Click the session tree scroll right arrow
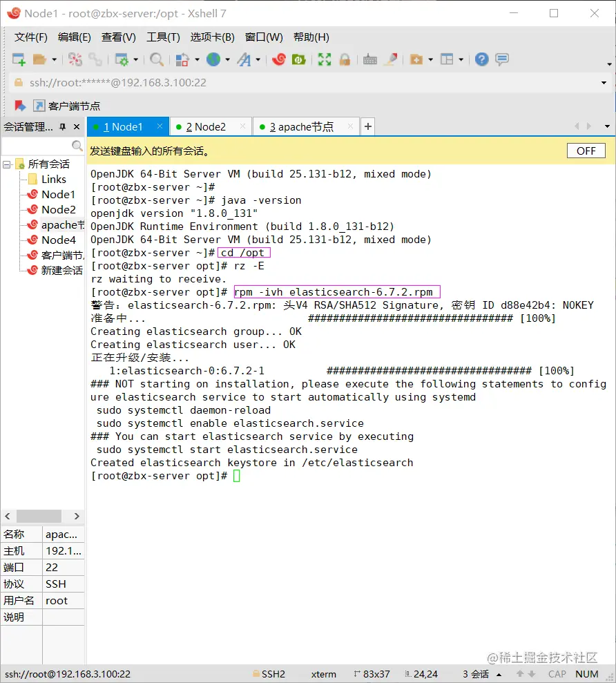The height and width of the screenshot is (683, 616). (x=77, y=516)
